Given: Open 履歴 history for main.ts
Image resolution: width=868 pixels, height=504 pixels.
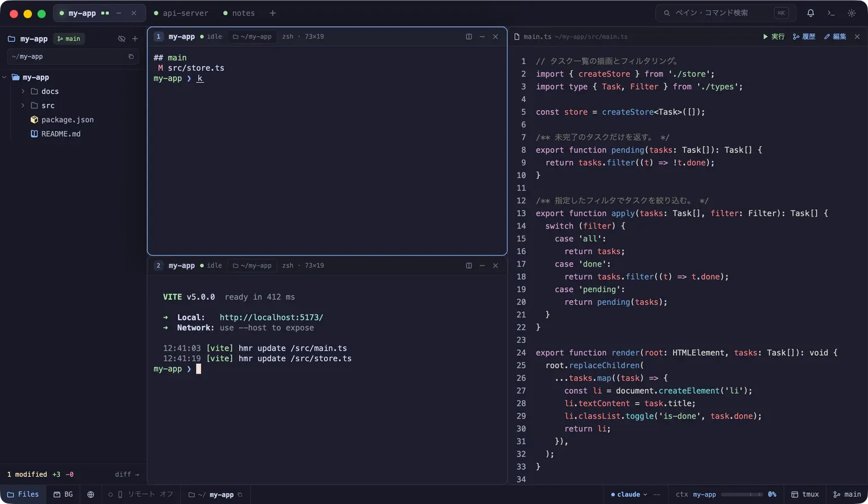Looking at the screenshot, I should pyautogui.click(x=804, y=37).
